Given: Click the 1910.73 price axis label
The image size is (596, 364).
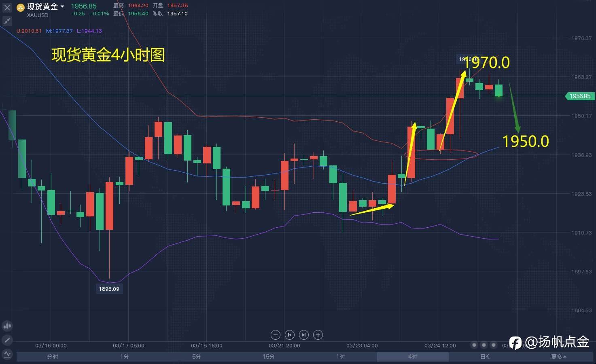Looking at the screenshot, I should pos(581,233).
